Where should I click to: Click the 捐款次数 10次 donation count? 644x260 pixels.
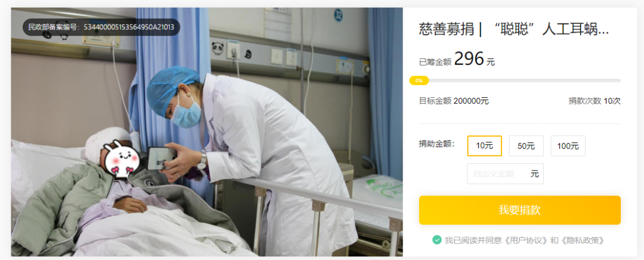595,101
